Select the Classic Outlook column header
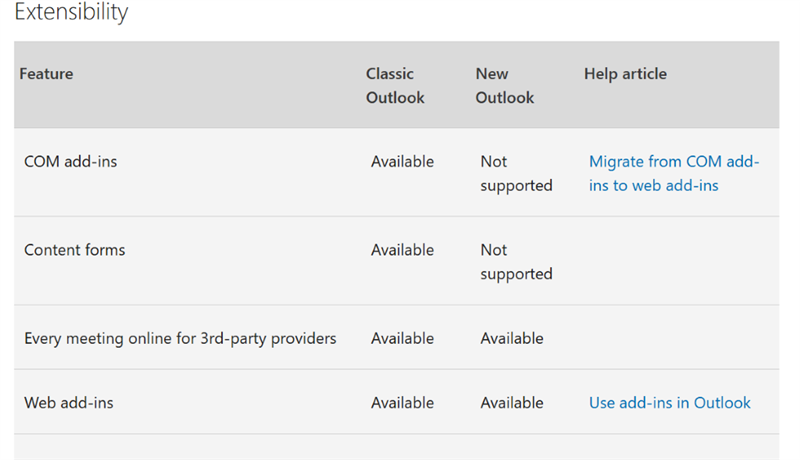 [395, 86]
